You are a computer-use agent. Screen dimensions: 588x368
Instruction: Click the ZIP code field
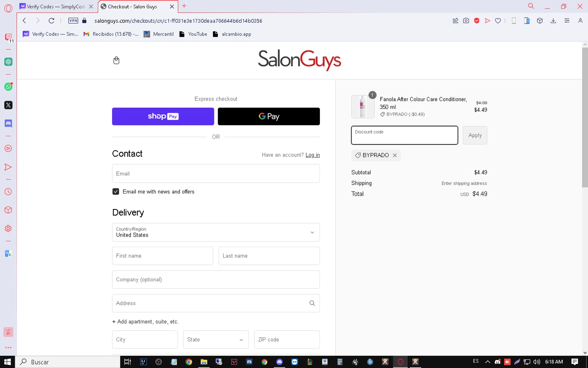(287, 340)
